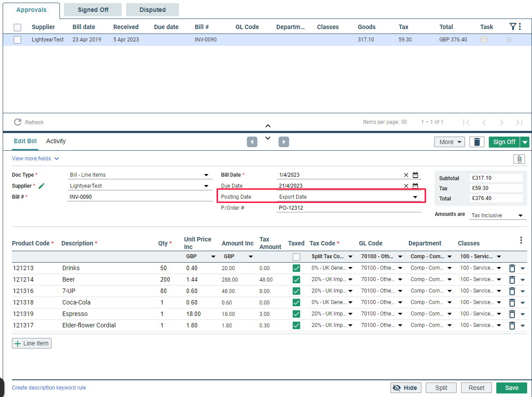
Task: Click the edit pencil beside Supplier
Action: (x=41, y=186)
